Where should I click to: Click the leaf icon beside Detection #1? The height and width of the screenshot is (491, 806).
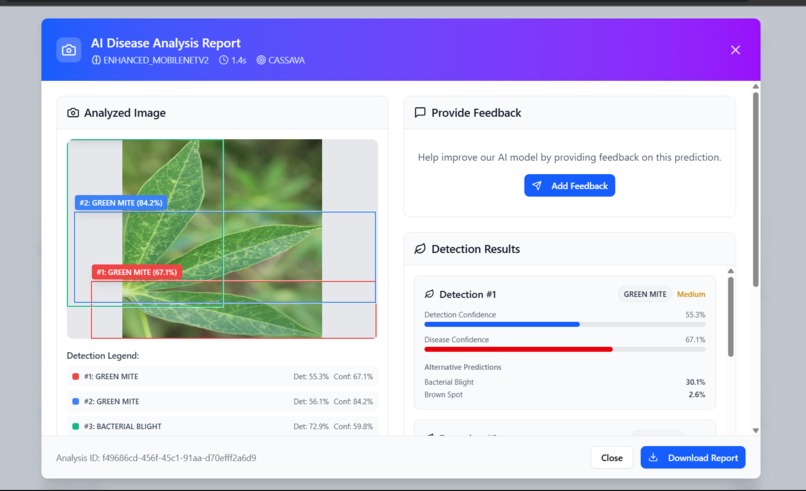click(429, 294)
